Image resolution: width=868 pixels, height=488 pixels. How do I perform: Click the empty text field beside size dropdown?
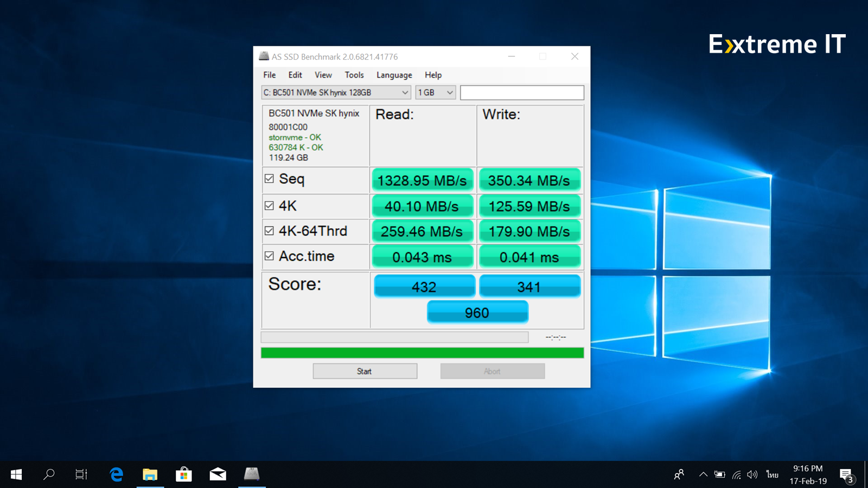point(522,92)
